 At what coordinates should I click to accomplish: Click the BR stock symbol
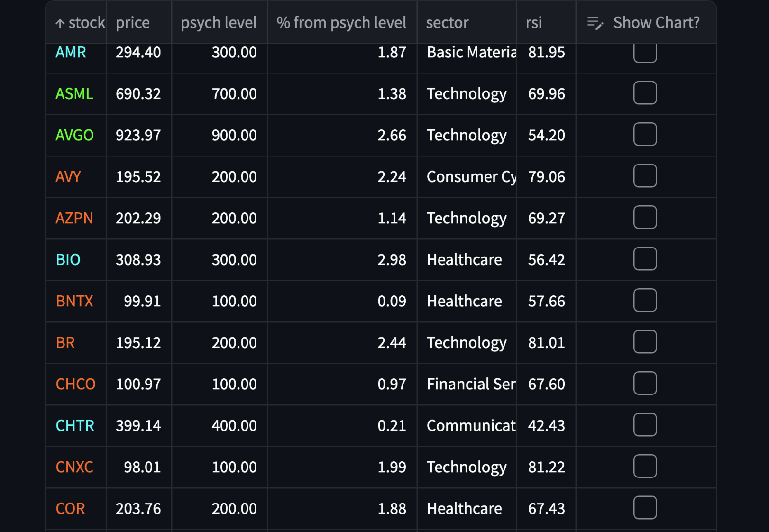[65, 342]
